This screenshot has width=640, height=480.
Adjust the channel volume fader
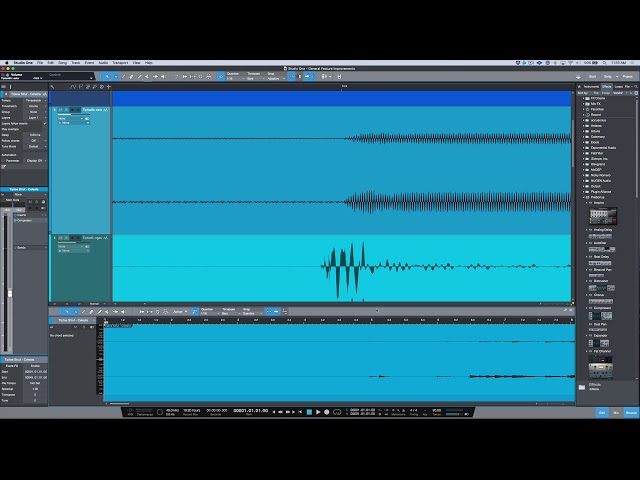point(10,293)
